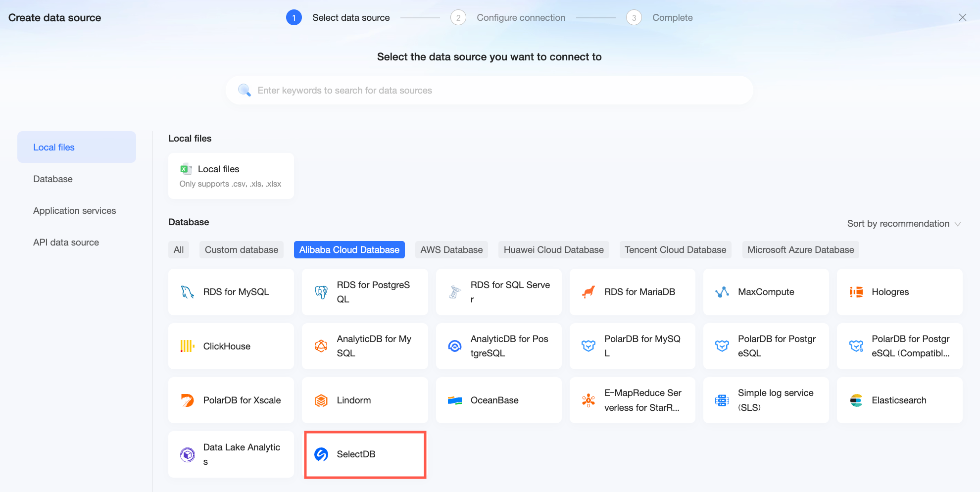Click the PolarDB for Xscale icon
980x492 pixels.
pyautogui.click(x=187, y=400)
